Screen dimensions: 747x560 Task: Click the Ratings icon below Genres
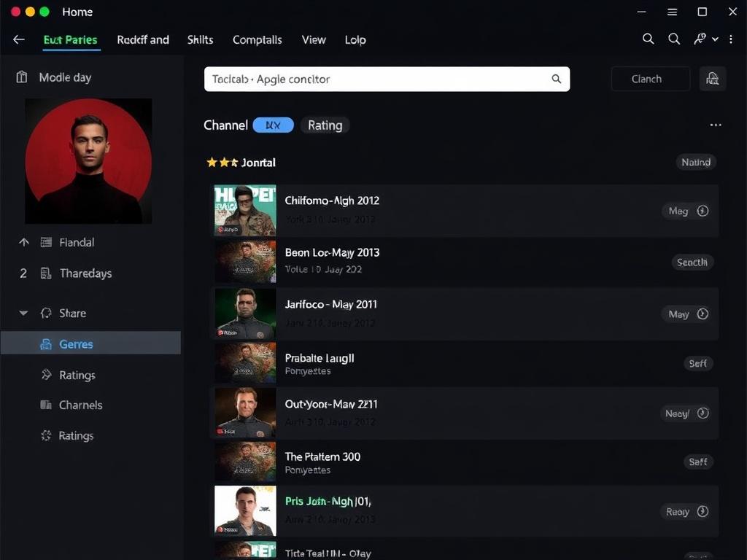coord(46,375)
